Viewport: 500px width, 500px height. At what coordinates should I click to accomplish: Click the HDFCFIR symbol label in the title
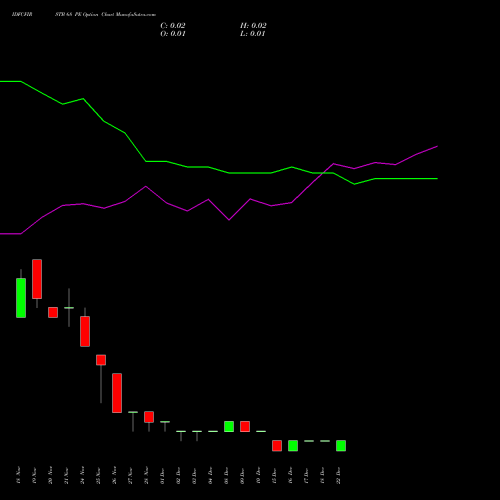pyautogui.click(x=22, y=15)
